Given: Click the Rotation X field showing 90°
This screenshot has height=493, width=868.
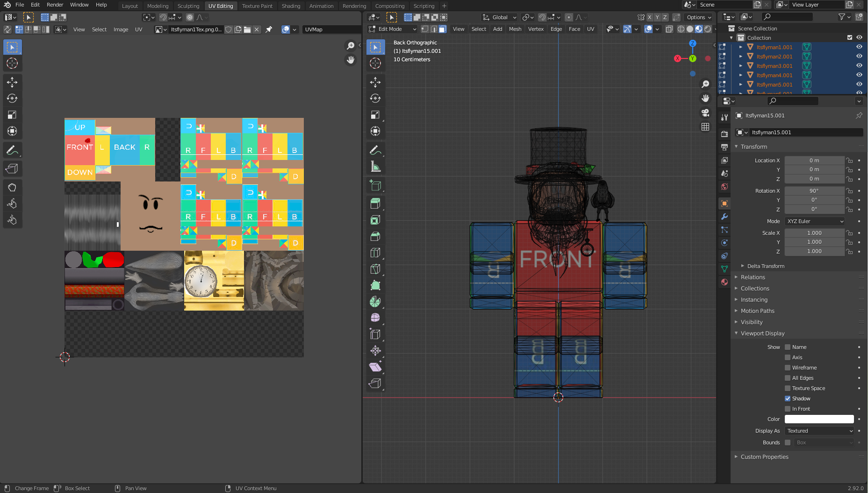Looking at the screenshot, I should coord(814,191).
